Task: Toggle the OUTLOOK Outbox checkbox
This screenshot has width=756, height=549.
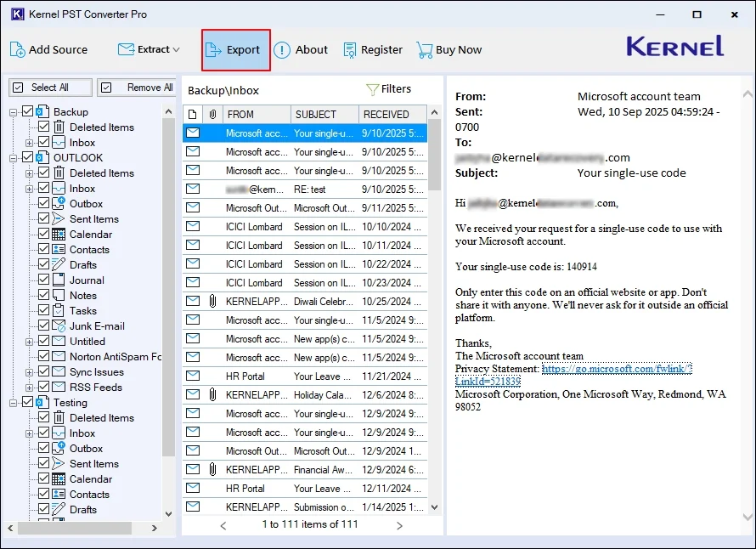Action: point(43,204)
